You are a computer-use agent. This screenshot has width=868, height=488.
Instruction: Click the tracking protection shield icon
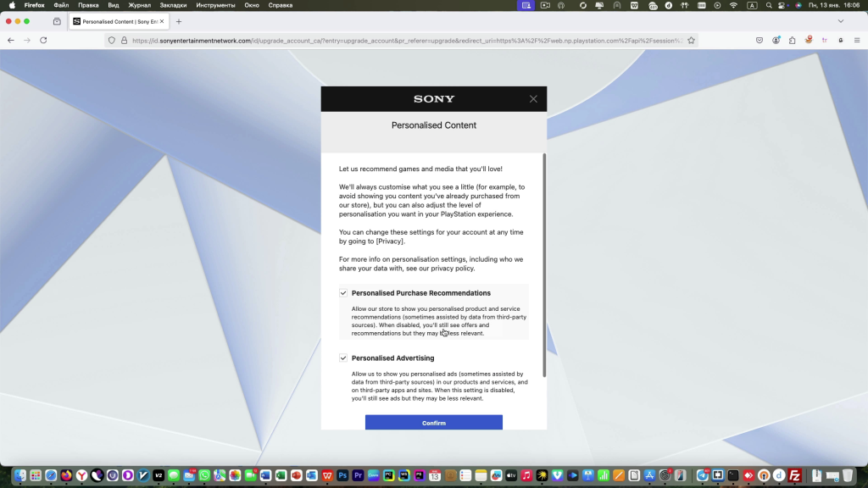click(111, 40)
